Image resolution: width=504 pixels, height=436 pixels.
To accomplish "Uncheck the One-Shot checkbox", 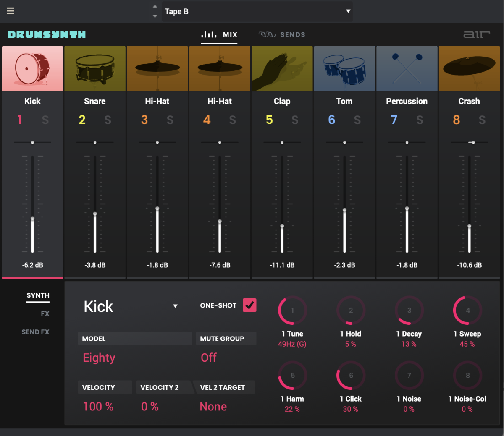I will pos(249,305).
